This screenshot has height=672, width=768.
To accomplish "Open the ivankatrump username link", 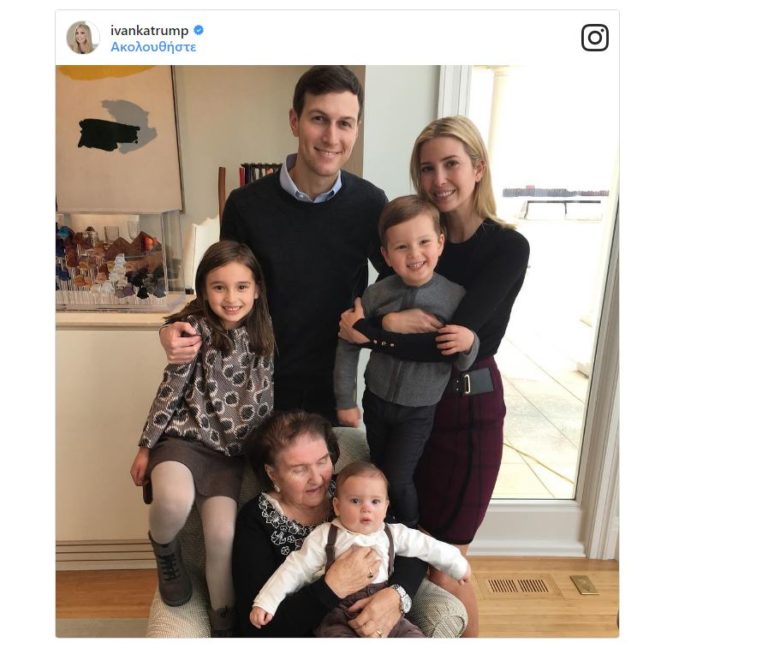I will pos(149,31).
